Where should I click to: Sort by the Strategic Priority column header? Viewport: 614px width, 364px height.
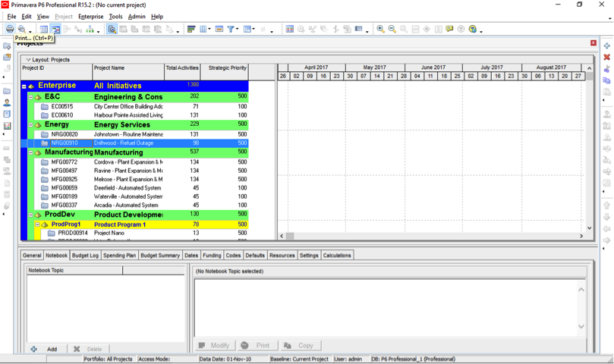point(225,71)
